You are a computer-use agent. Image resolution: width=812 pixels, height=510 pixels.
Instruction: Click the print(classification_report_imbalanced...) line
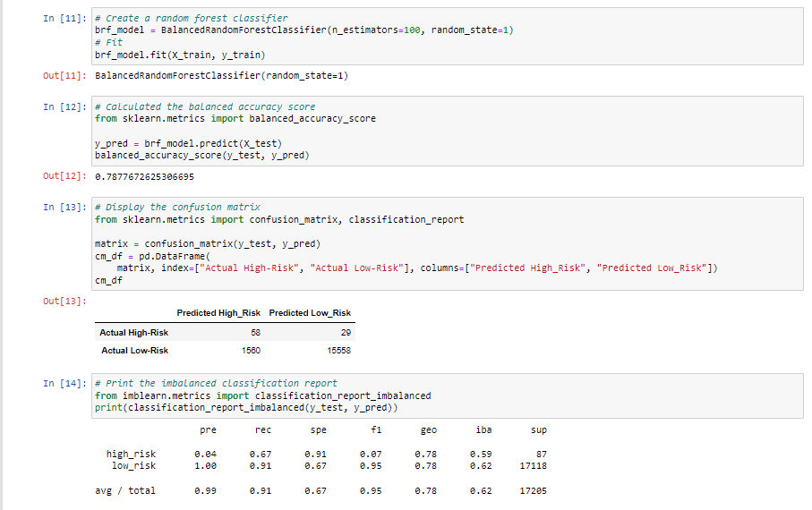(x=246, y=407)
